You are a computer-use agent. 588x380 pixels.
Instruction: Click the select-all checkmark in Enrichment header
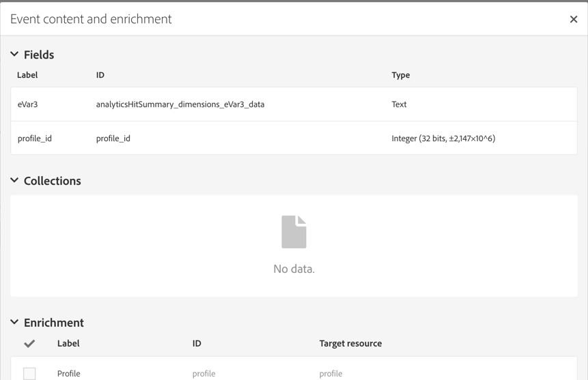[x=29, y=344]
